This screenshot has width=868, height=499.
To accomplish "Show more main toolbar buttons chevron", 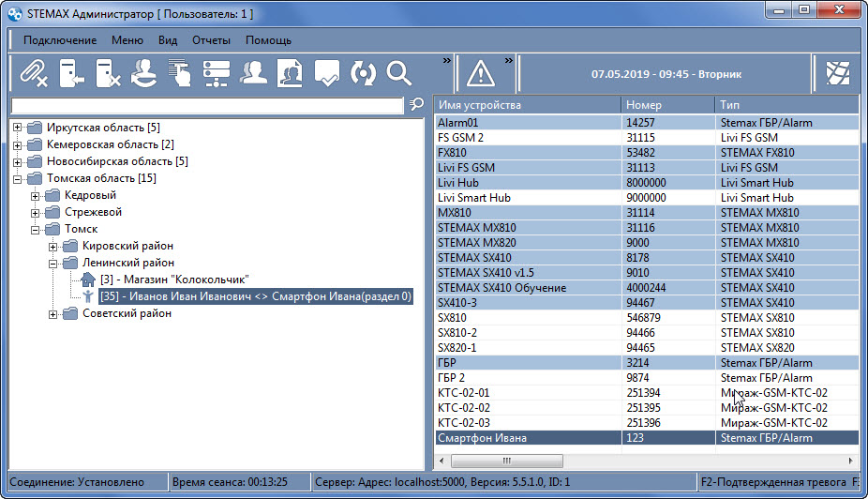I will pos(447,60).
